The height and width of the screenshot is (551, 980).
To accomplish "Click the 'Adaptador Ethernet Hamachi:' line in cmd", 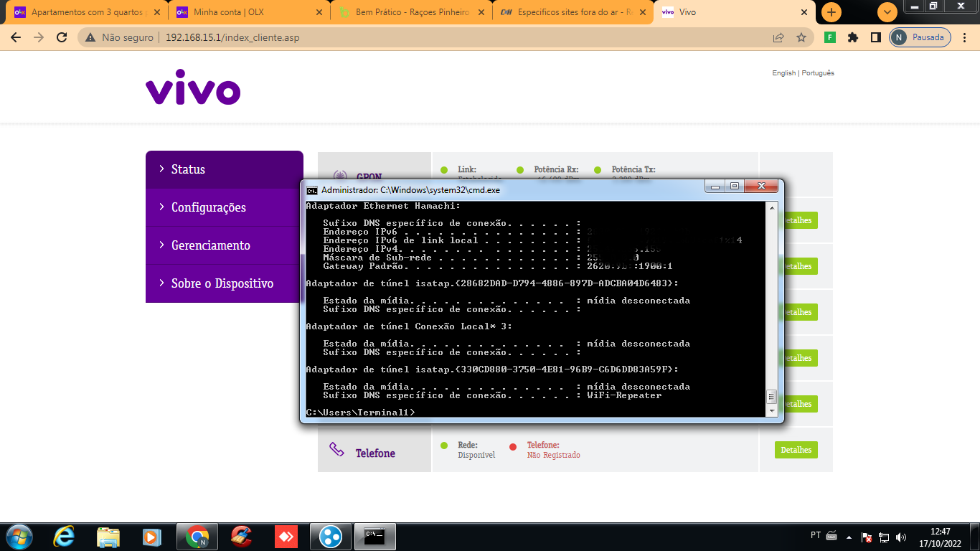I will (383, 207).
